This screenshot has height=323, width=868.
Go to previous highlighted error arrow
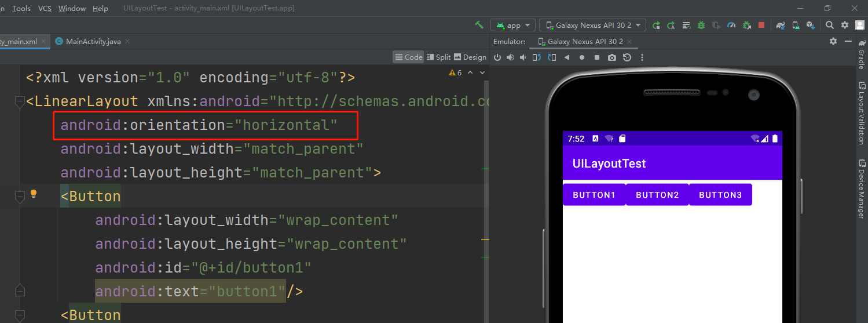point(470,72)
